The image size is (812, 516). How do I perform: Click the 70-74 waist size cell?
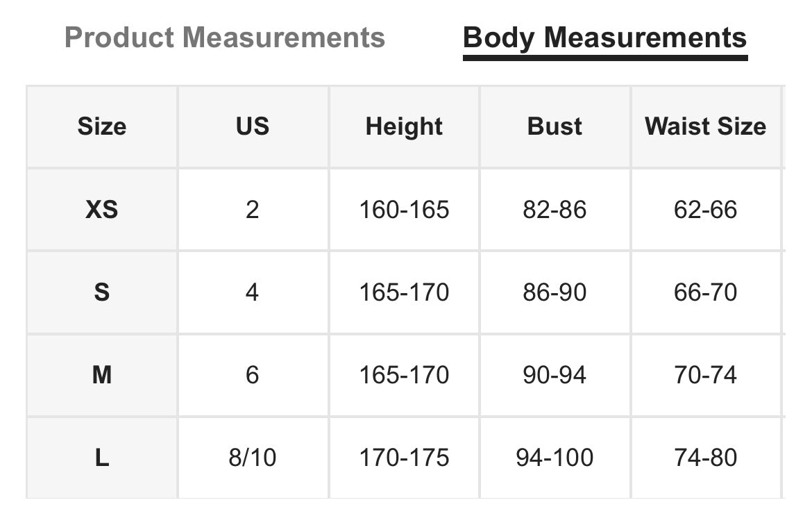(705, 375)
